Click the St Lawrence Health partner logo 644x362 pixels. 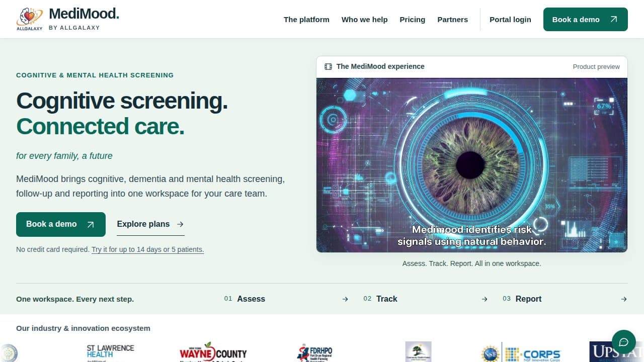tap(110, 353)
